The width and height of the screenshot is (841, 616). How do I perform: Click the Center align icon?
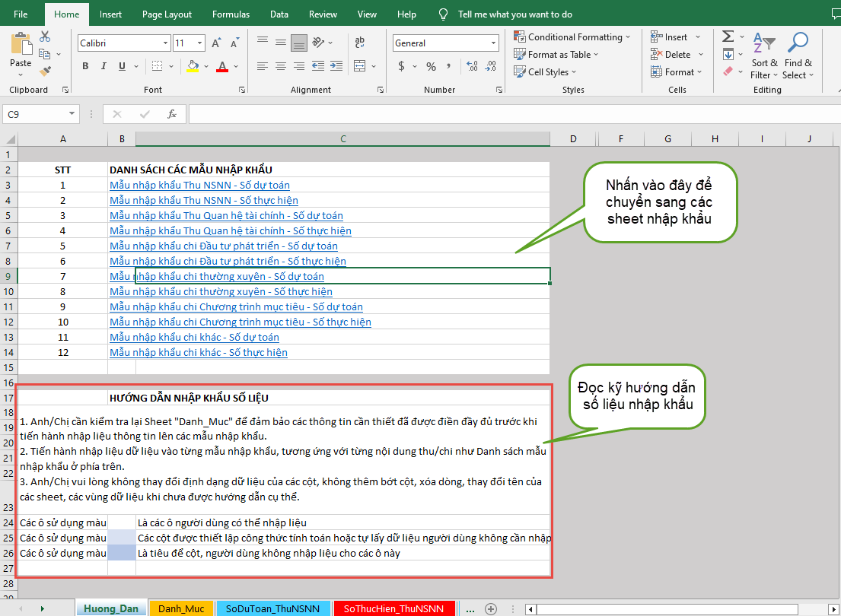click(281, 66)
